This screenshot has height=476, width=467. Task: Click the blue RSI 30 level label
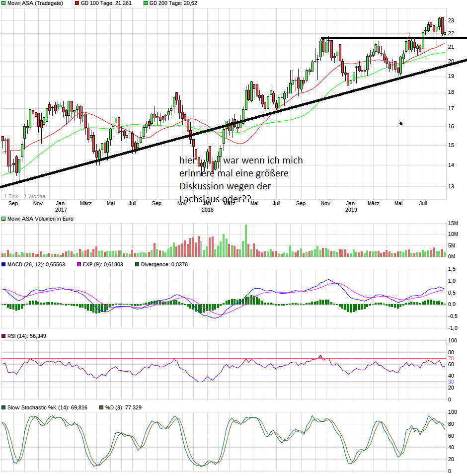(452, 382)
